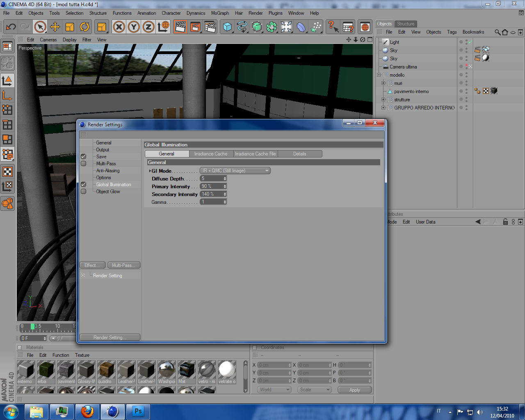525x420 pixels.
Task: Open the MoGraph menu
Action: [220, 13]
